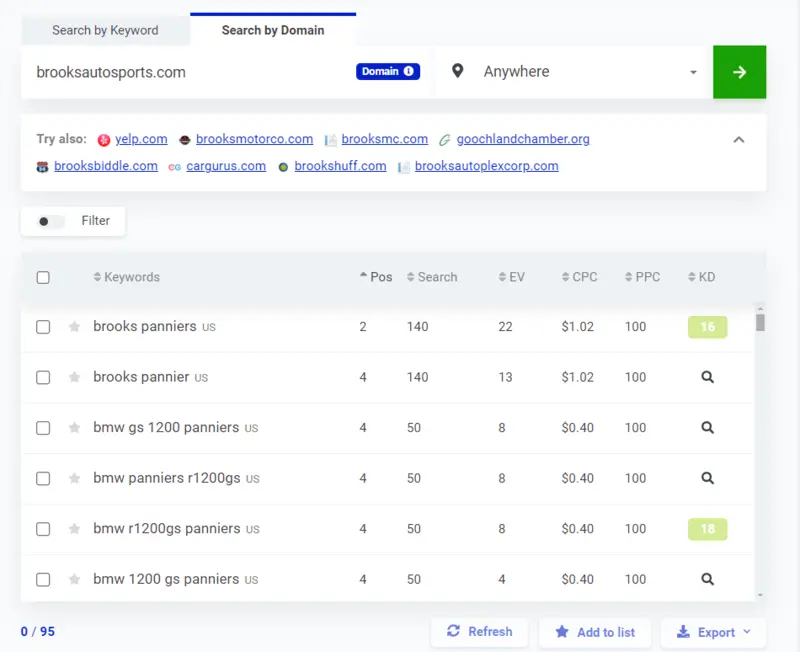
Task: Sort table by Search column
Action: [x=432, y=277]
